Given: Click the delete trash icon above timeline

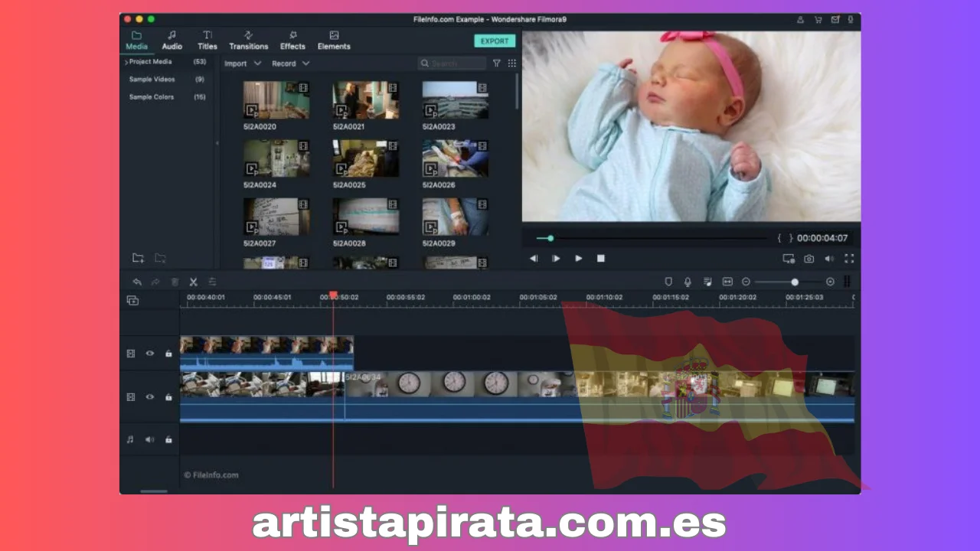Looking at the screenshot, I should pyautogui.click(x=175, y=282).
